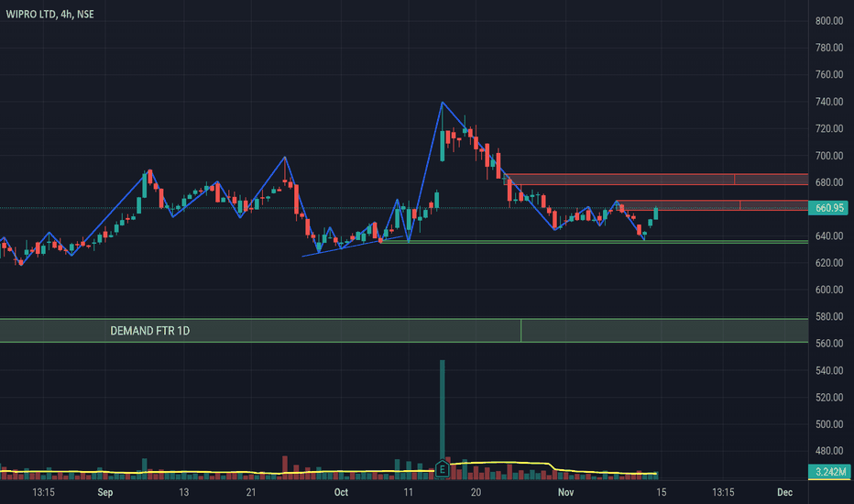Screen dimensions: 854x504
Task: Click the yellow volume moving average line
Action: click(327, 471)
